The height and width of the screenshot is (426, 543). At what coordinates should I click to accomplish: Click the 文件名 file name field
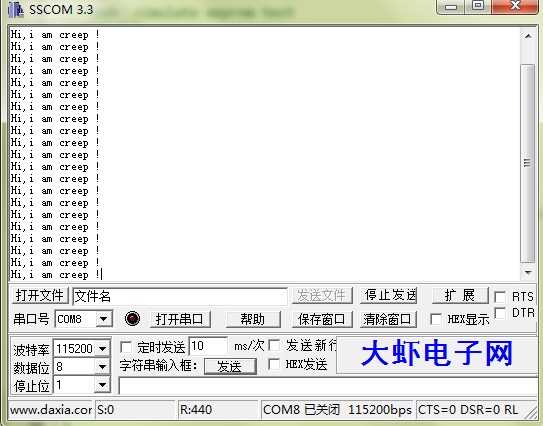coord(180,296)
